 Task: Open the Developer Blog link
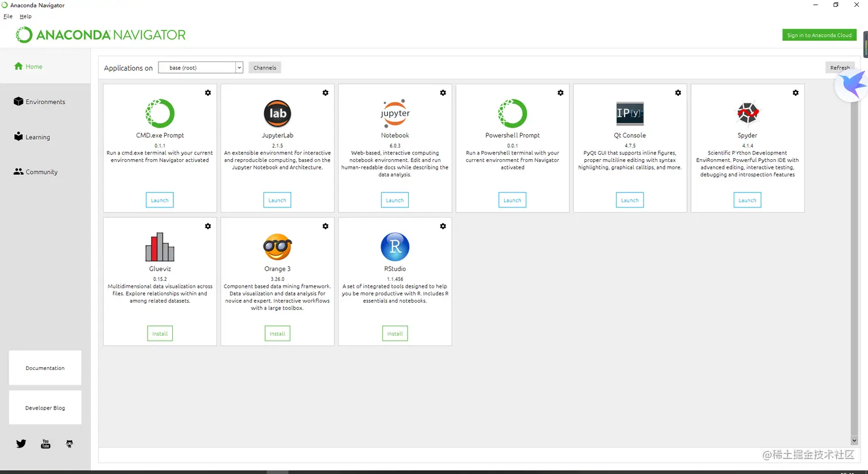[x=45, y=408]
